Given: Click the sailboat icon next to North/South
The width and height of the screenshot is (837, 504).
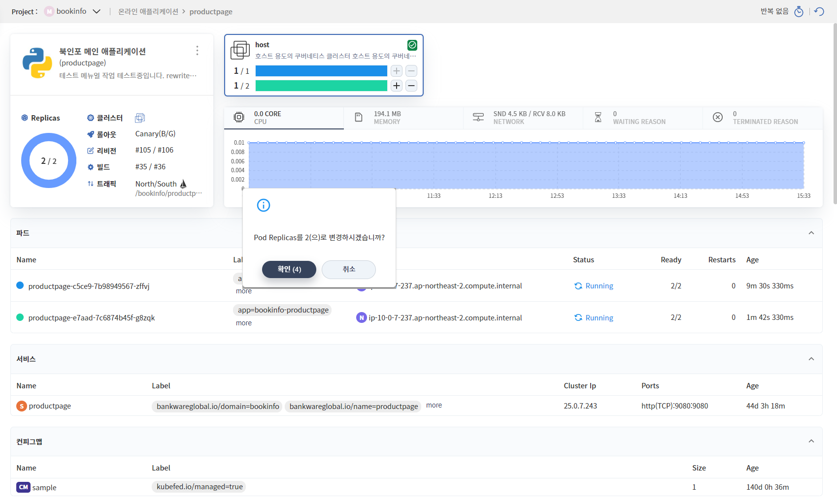Looking at the screenshot, I should point(183,184).
